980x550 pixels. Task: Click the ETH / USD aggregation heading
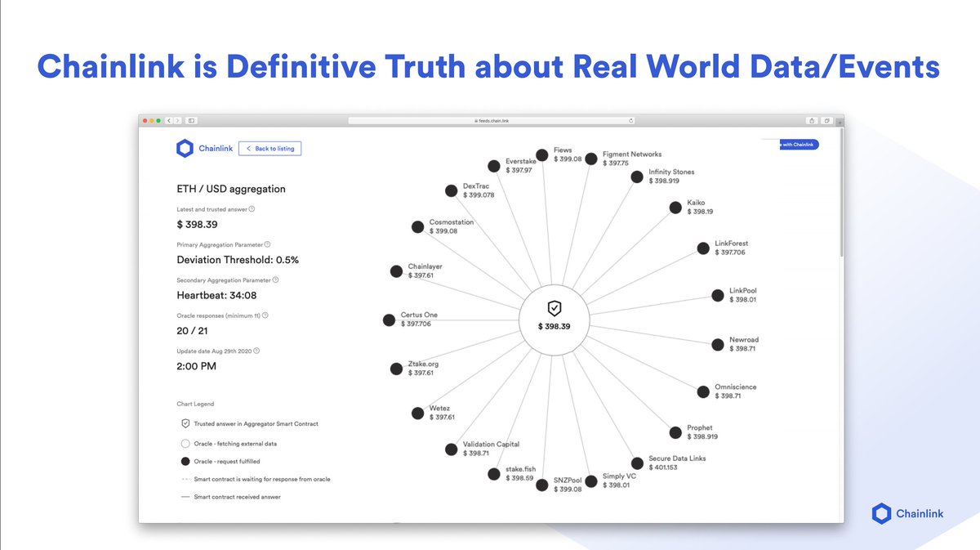pos(231,189)
